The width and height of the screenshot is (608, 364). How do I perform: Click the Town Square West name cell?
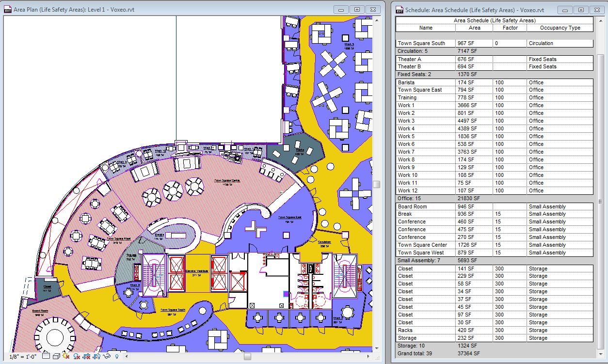(426, 253)
